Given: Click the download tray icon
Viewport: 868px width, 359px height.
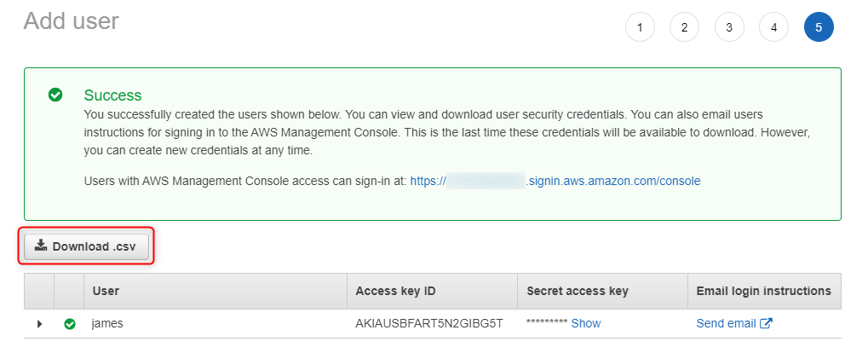Looking at the screenshot, I should pyautogui.click(x=41, y=246).
